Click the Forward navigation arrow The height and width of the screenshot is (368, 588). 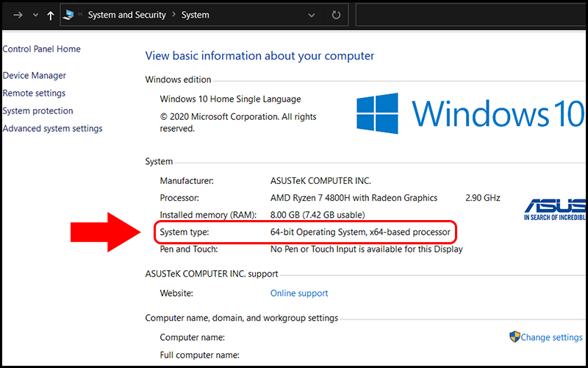click(18, 15)
